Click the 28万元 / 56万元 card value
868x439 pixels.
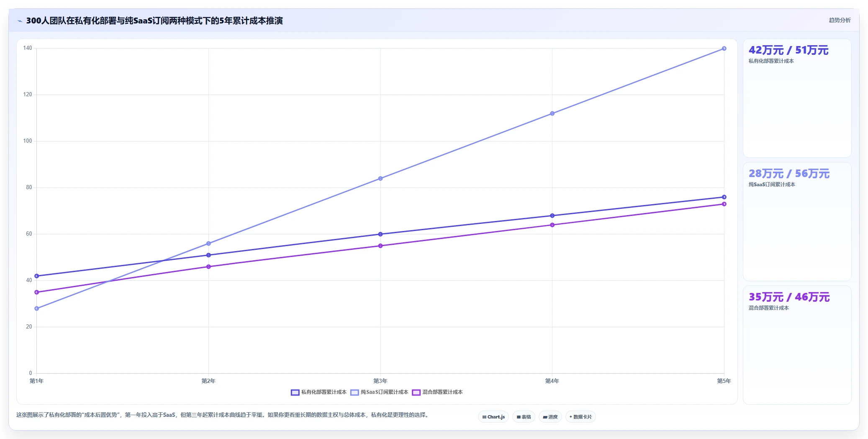(789, 174)
